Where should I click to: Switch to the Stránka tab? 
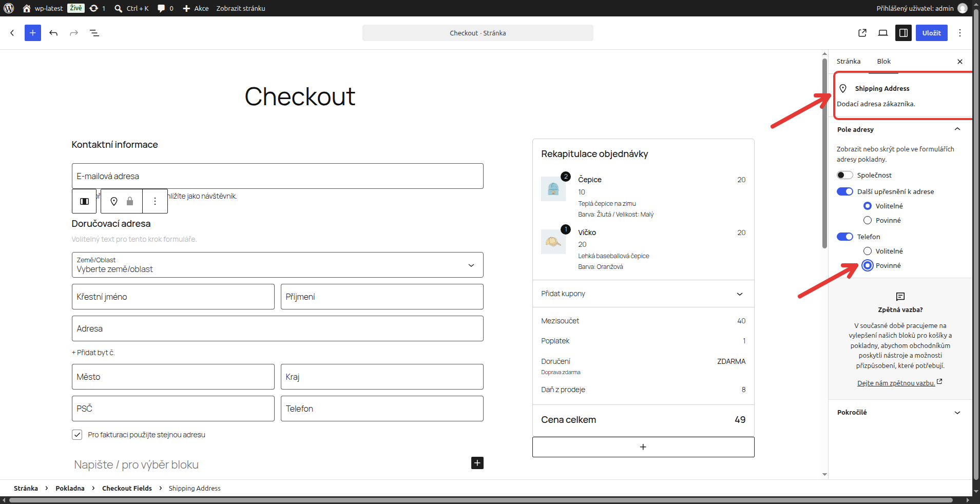click(x=849, y=61)
